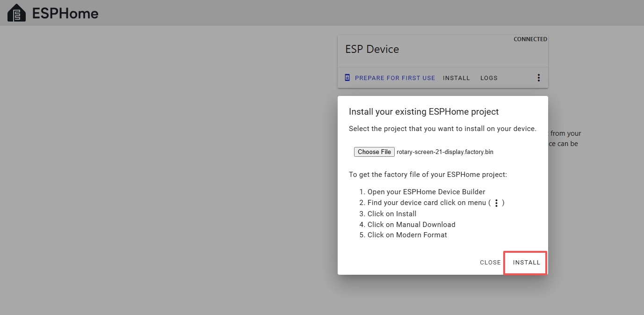This screenshot has width=644, height=315.
Task: Click the PREPARE FOR FIRST USE button
Action: pyautogui.click(x=395, y=78)
